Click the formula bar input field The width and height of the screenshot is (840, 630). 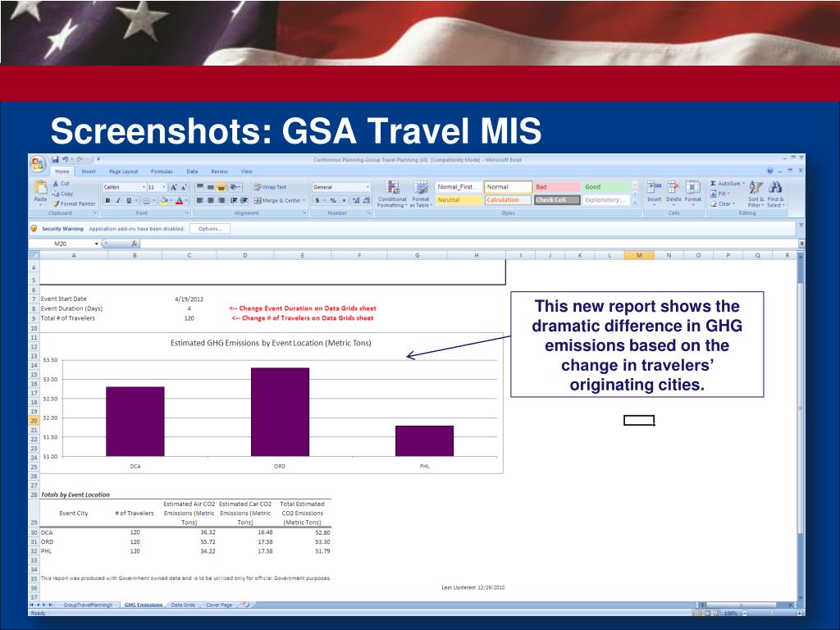click(x=468, y=244)
